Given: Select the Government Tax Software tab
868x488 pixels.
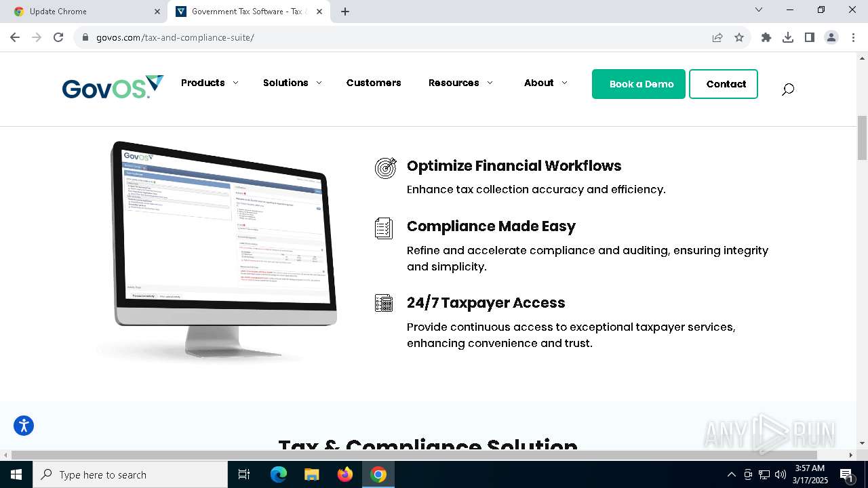Looking at the screenshot, I should click(248, 12).
